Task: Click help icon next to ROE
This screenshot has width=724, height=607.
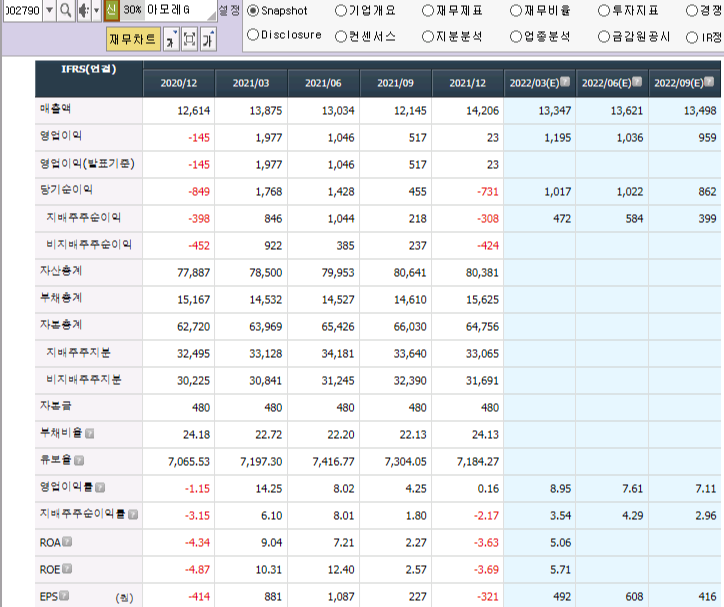Action: click(x=67, y=569)
